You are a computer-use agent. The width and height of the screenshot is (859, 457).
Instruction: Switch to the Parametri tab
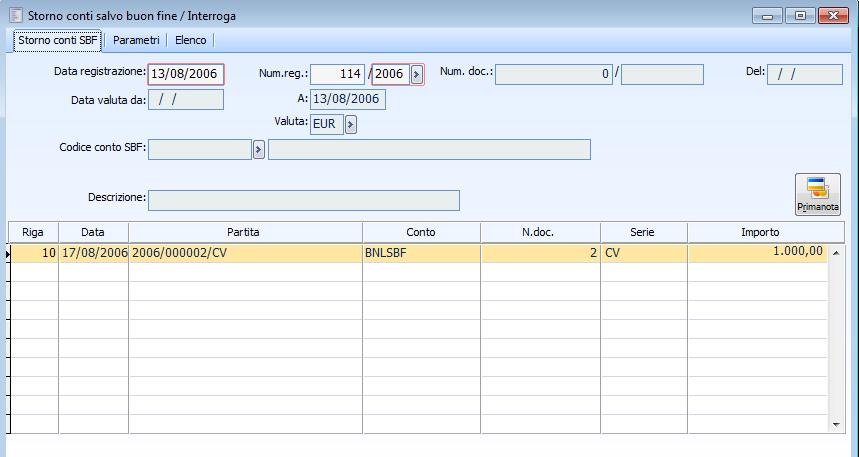(x=136, y=41)
